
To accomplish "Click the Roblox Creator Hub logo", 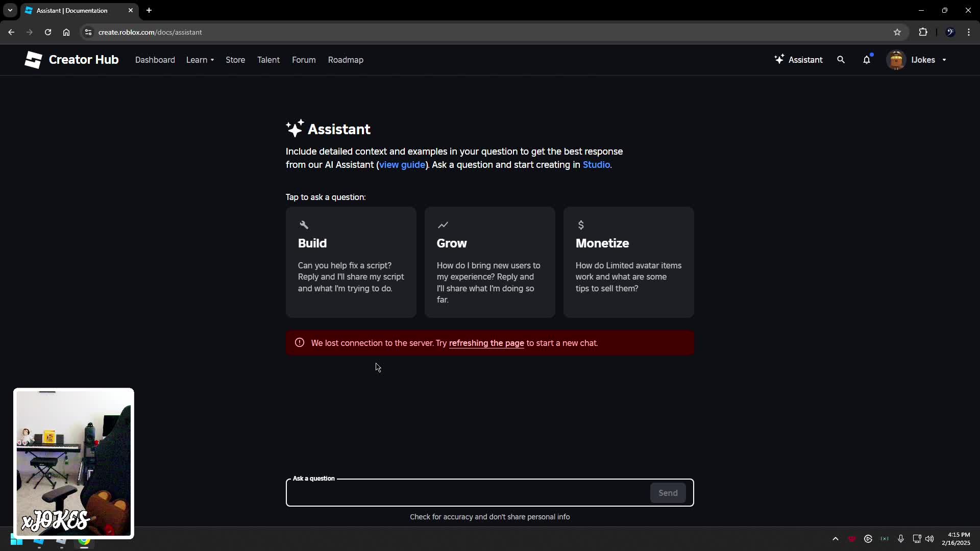I will click(71, 60).
